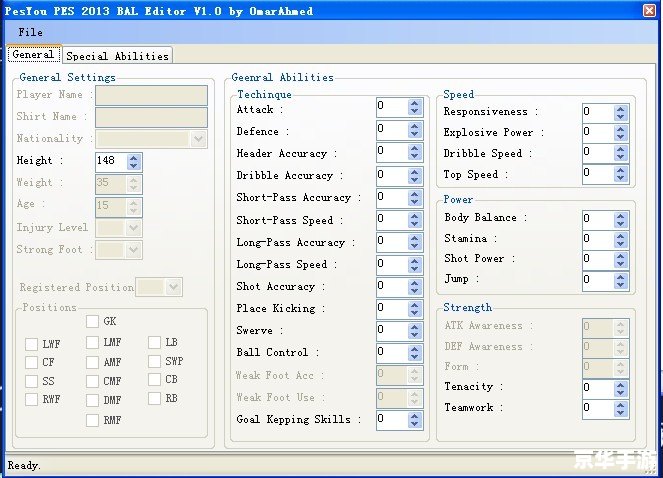Increase the Shot Power value
The height and width of the screenshot is (478, 663).
pyautogui.click(x=620, y=256)
